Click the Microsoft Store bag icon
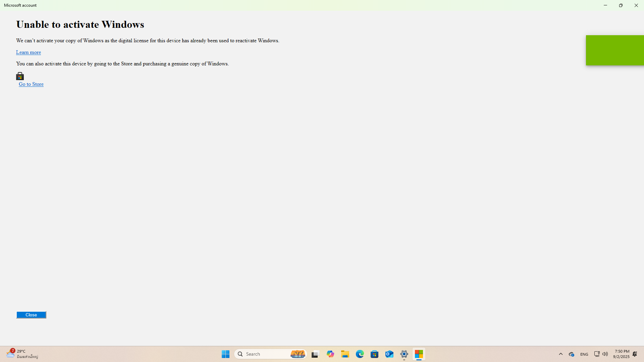Screen dimensions: 644x362 point(20,76)
